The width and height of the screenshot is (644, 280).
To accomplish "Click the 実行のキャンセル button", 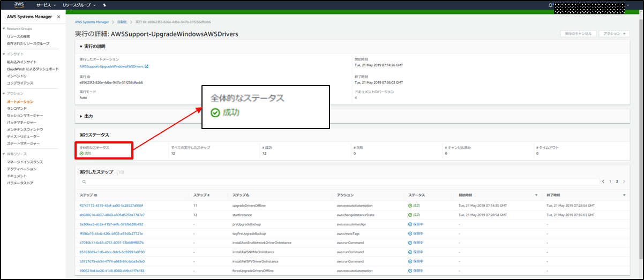I will click(x=578, y=33).
